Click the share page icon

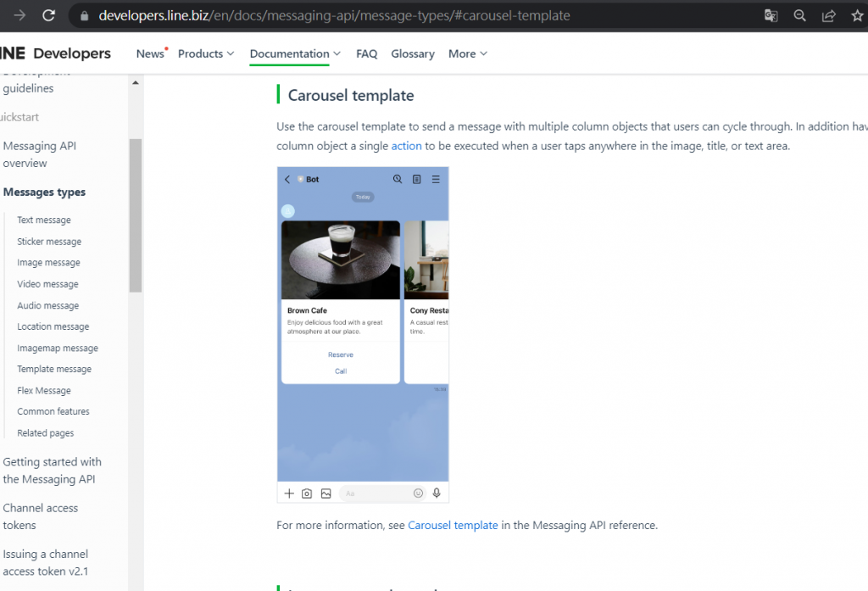pos(828,15)
